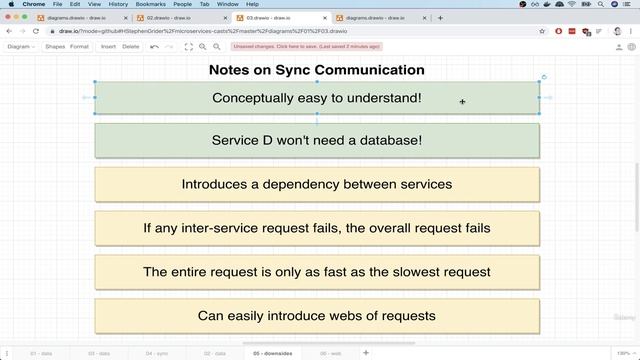
Task: Open the zoom percentage dropdown
Action: click(x=626, y=353)
